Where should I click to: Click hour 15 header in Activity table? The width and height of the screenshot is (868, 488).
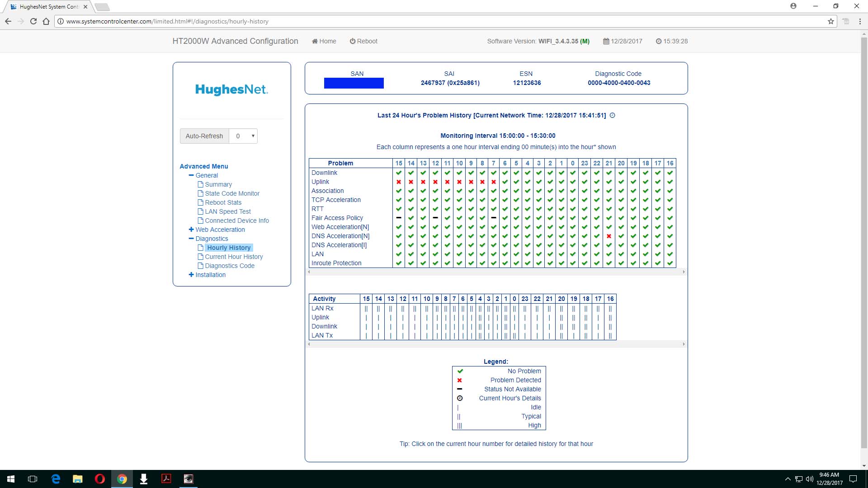tap(366, 299)
